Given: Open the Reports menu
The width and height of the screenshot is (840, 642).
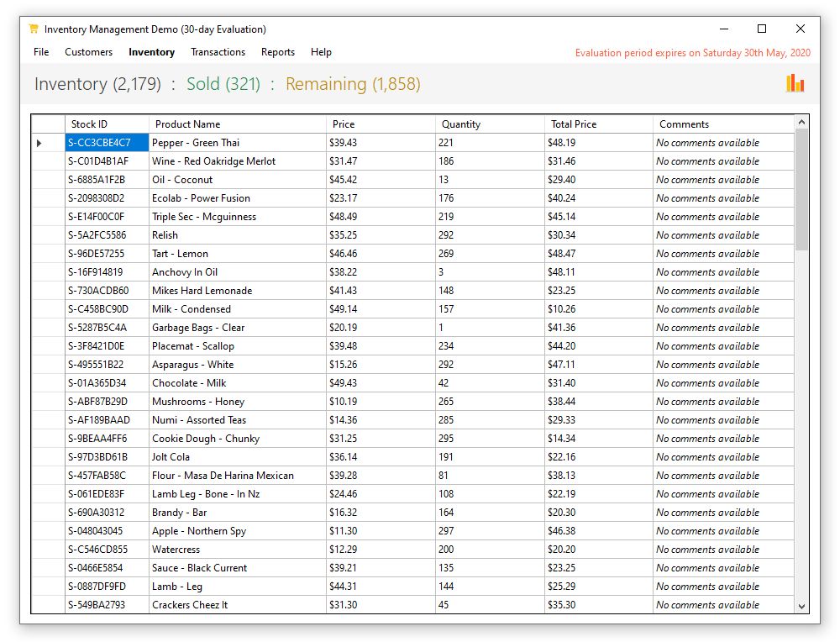Looking at the screenshot, I should (277, 52).
